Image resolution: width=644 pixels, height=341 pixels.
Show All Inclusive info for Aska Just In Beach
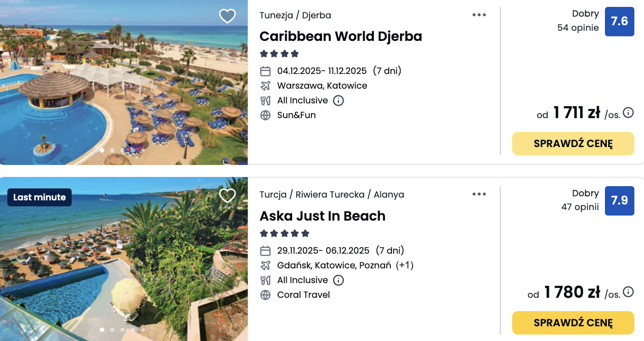(339, 280)
